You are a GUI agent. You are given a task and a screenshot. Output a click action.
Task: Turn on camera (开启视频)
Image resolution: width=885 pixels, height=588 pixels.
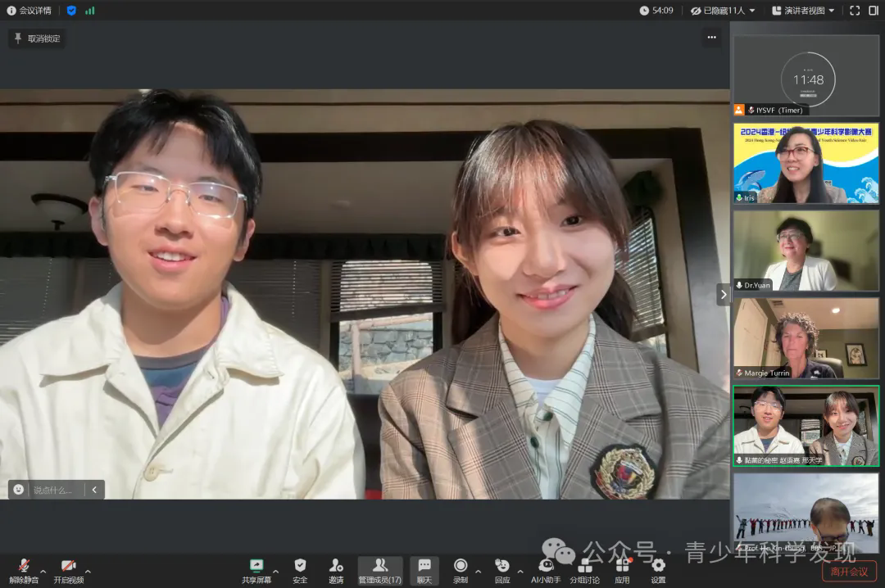[68, 571]
